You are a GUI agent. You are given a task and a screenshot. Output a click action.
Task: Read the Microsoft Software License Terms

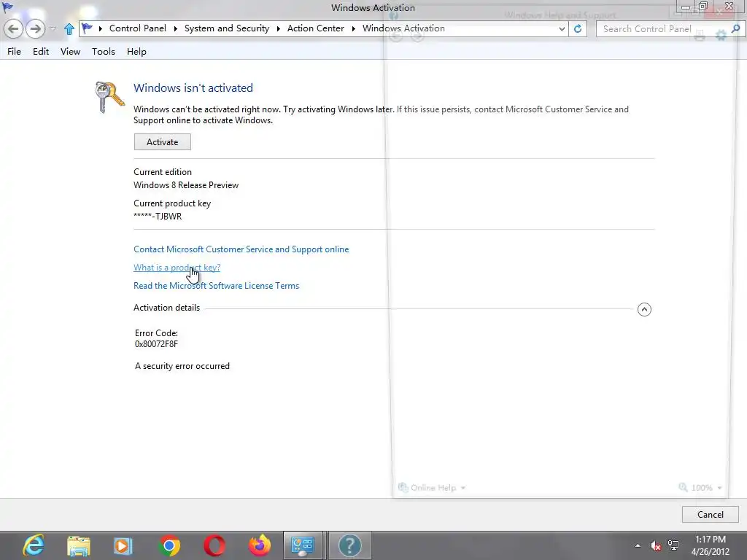click(216, 286)
